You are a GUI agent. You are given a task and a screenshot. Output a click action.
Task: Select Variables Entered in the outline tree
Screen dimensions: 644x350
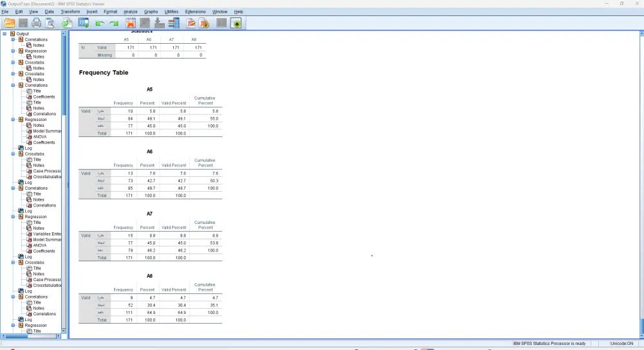click(47, 234)
